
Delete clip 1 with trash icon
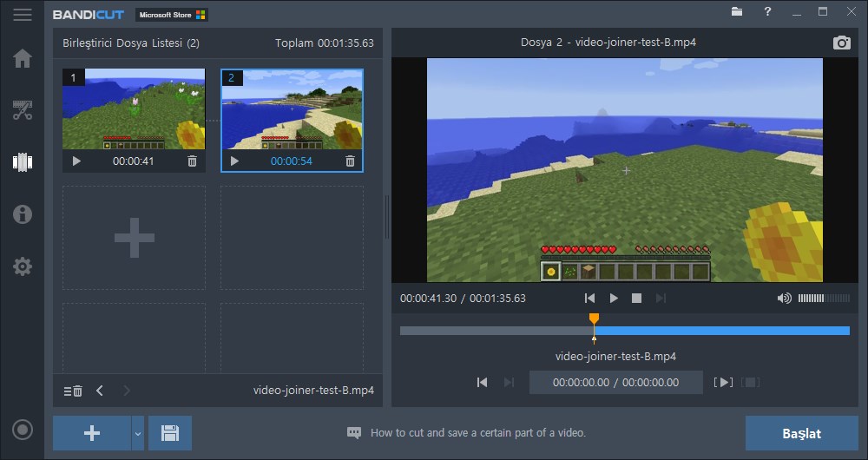192,161
